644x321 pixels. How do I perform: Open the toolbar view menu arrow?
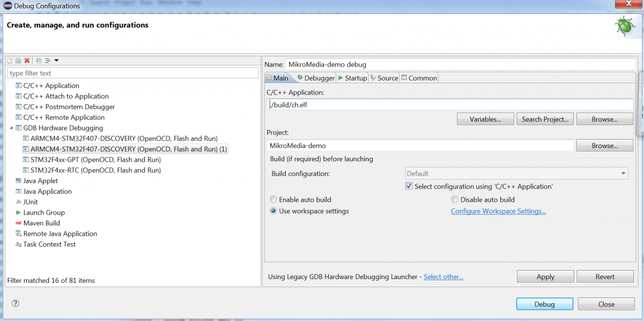56,60
